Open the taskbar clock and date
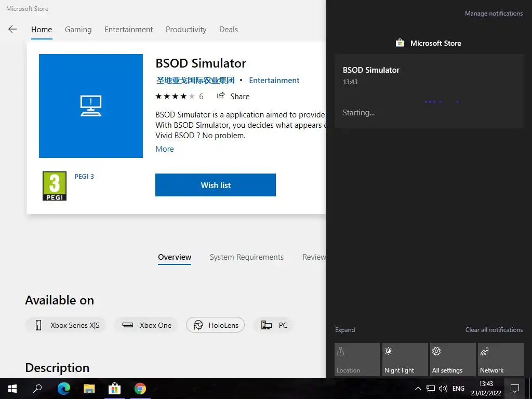This screenshot has width=532, height=399. [x=486, y=389]
